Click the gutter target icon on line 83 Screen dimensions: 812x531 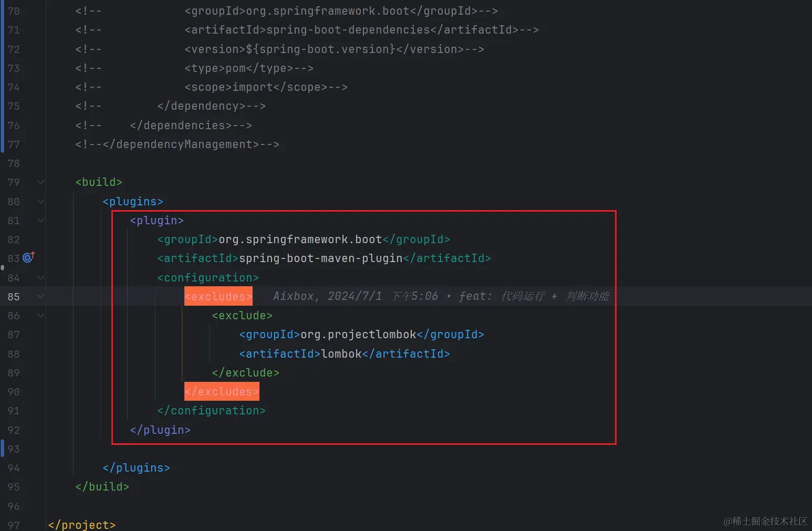pos(28,257)
